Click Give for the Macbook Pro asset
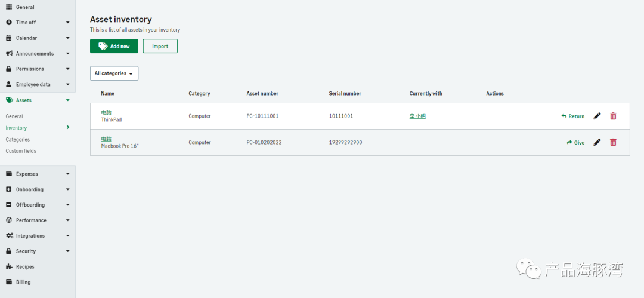644x298 pixels. 575,142
